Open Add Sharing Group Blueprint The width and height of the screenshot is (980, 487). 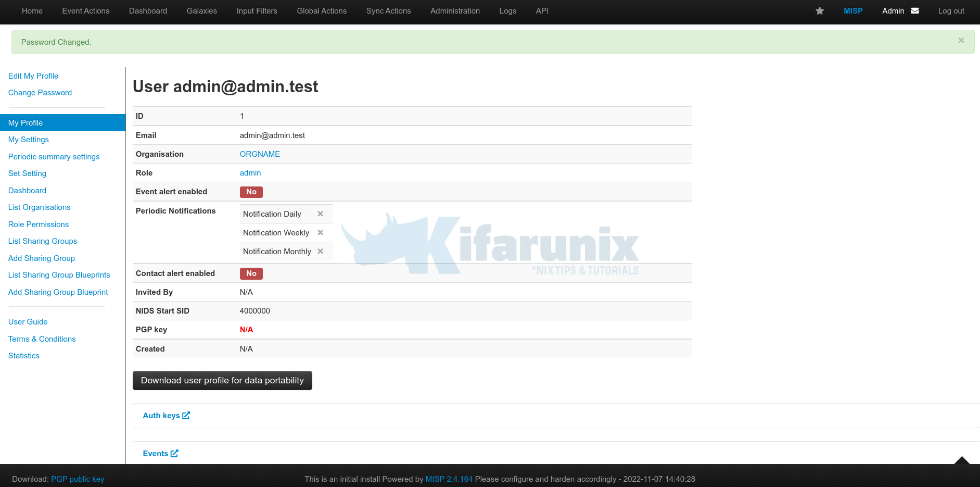58,292
